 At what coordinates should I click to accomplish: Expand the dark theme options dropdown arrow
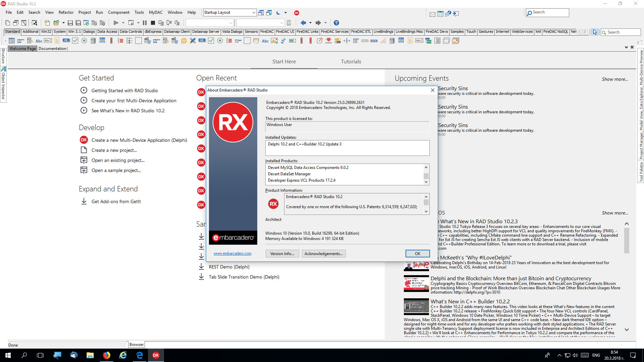tap(286, 13)
